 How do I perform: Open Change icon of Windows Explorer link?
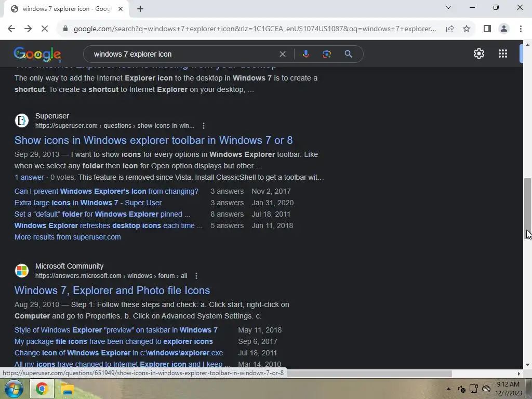[x=119, y=353]
